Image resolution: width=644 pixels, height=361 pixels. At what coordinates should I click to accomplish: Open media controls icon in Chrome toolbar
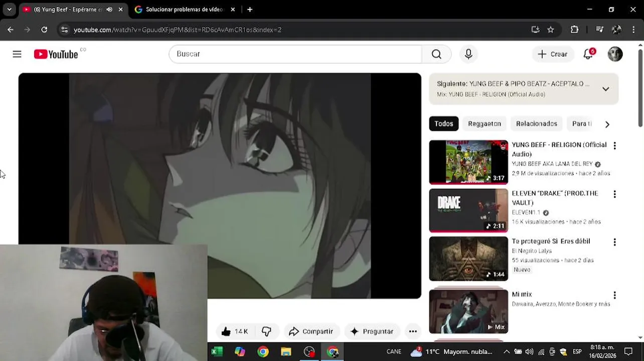(599, 30)
